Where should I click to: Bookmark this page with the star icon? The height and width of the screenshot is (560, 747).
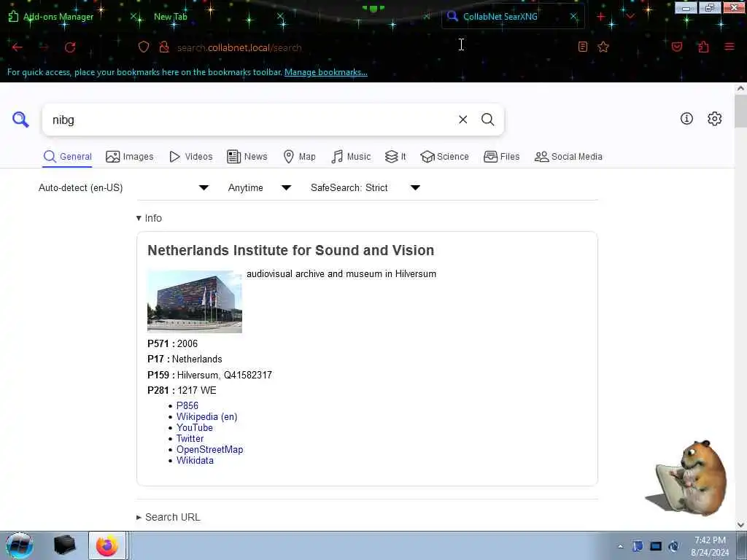(603, 47)
